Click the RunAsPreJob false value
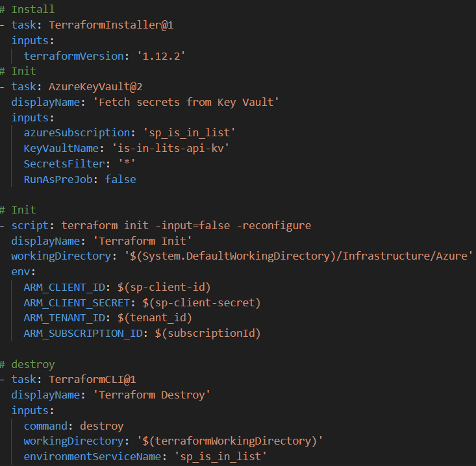 [121, 179]
